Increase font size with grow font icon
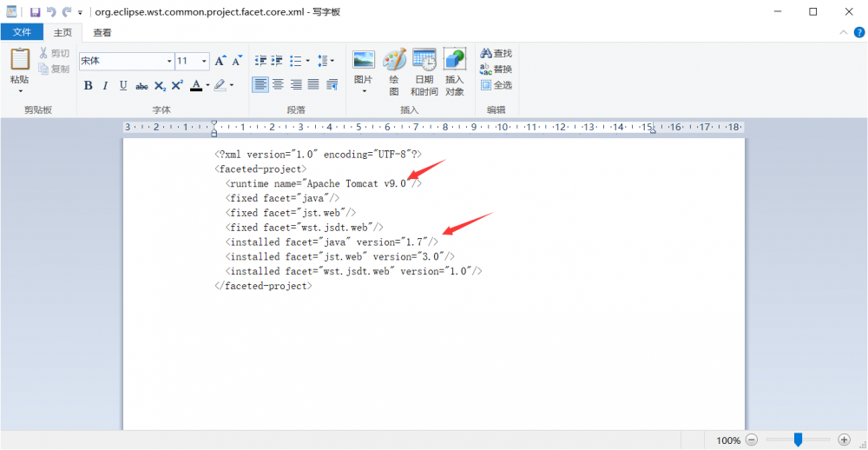The width and height of the screenshot is (868, 450). point(220,61)
